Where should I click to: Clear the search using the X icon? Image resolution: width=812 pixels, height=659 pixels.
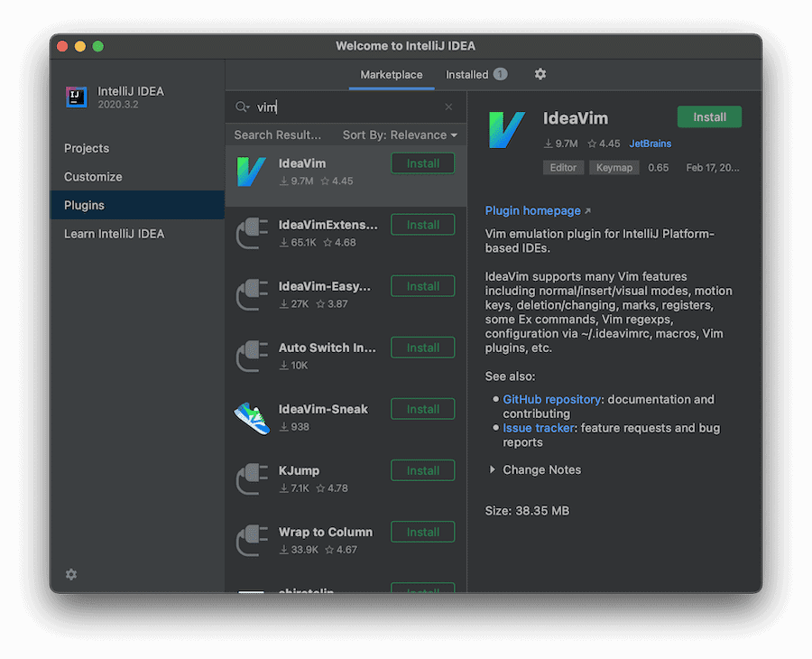click(x=448, y=107)
